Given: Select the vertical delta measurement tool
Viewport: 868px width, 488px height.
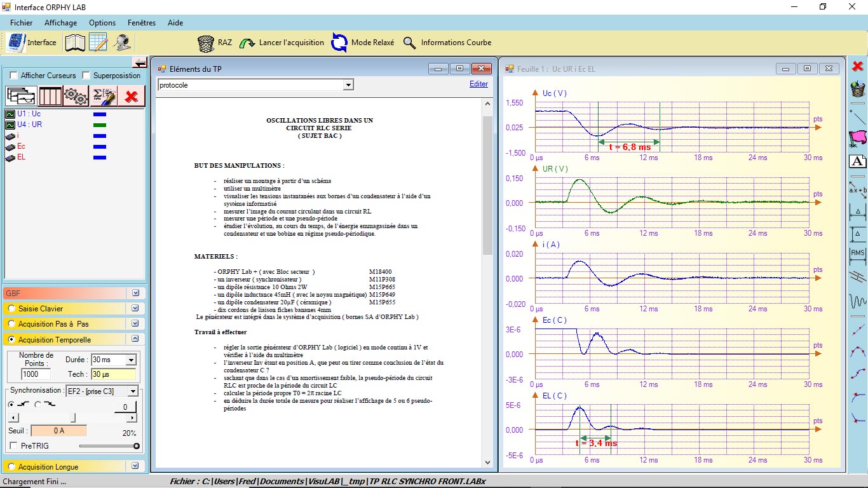Looking at the screenshot, I should [858, 234].
